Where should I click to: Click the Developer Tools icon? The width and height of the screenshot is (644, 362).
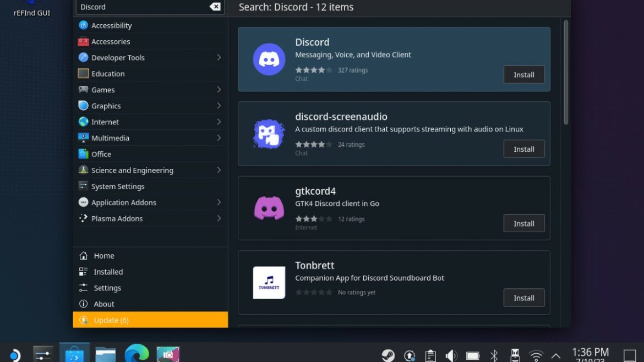coord(83,57)
